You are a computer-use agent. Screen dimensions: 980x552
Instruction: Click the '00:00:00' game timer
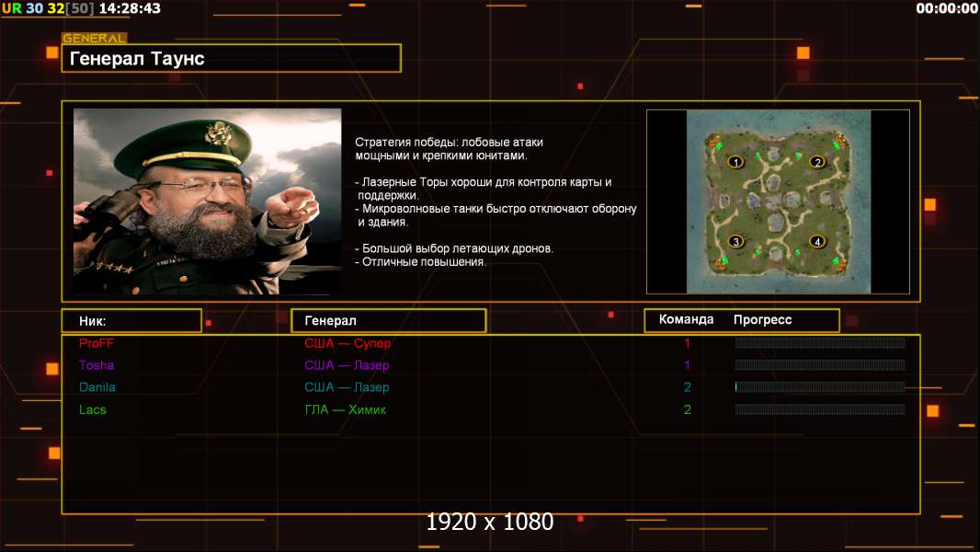[947, 8]
